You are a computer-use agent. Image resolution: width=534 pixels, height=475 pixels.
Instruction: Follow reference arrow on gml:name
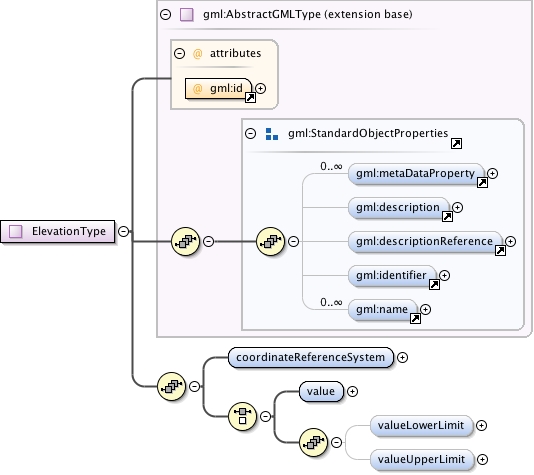tap(415, 319)
